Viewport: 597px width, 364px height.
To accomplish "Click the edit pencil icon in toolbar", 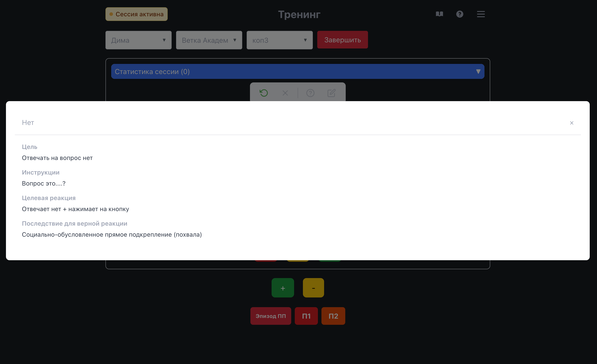I will click(x=331, y=93).
